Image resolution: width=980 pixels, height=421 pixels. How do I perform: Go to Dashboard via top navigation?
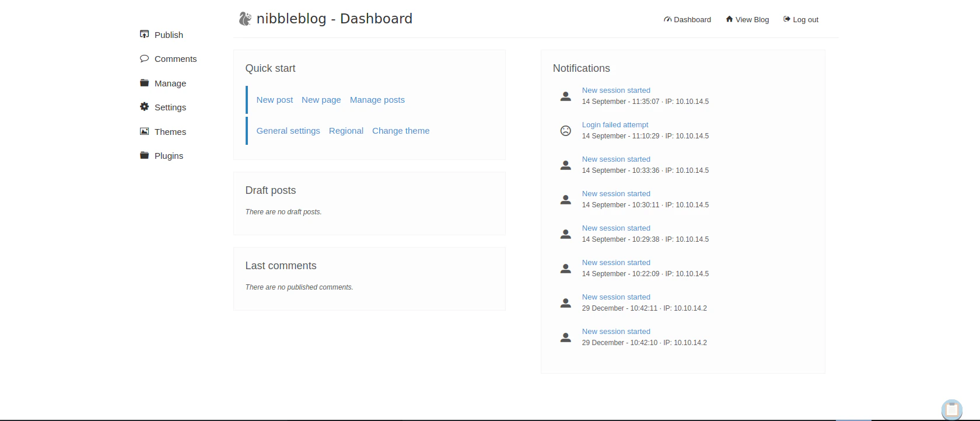(692, 20)
